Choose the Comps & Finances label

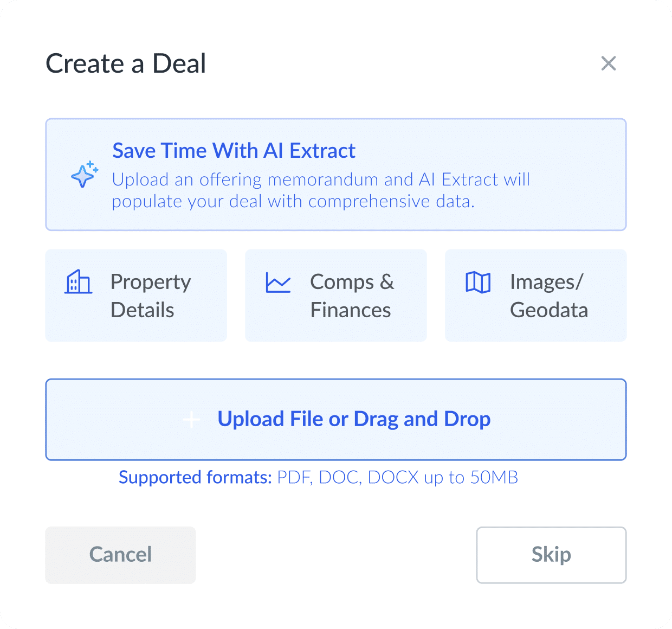352,296
